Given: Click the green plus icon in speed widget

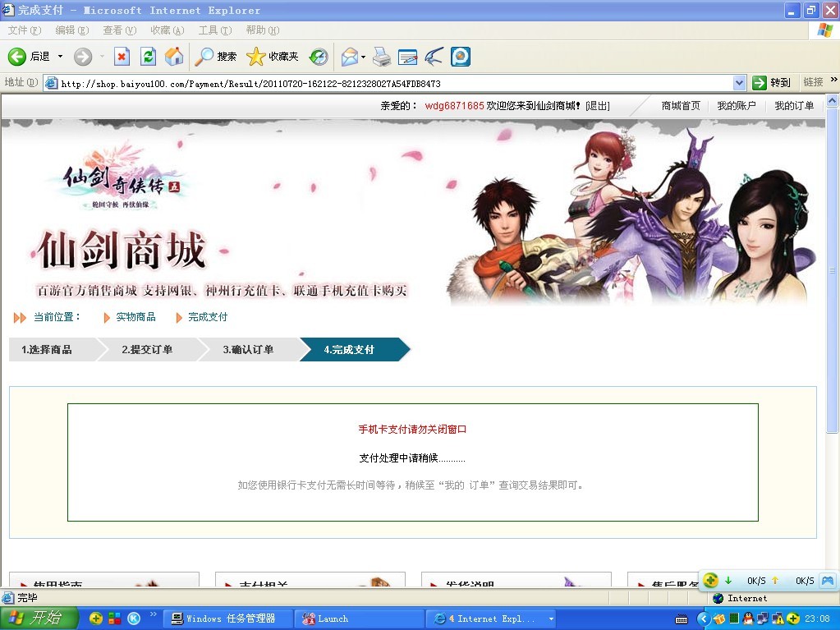Looking at the screenshot, I should click(711, 580).
